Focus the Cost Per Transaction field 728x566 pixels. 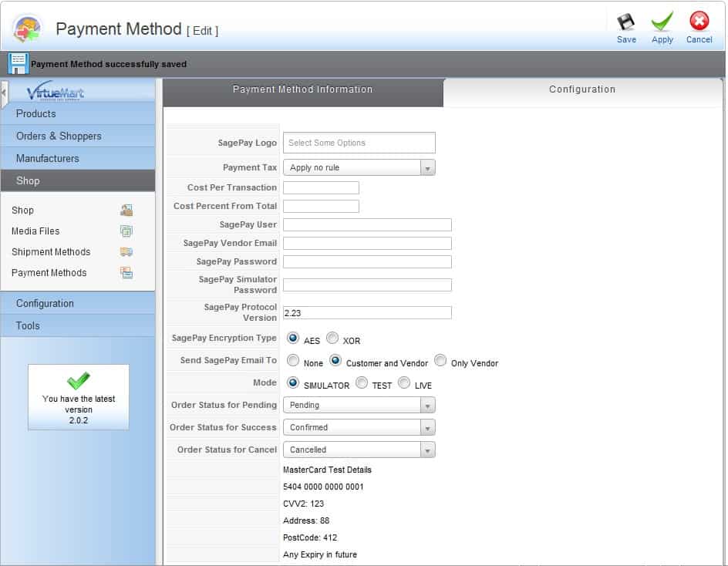pos(321,187)
